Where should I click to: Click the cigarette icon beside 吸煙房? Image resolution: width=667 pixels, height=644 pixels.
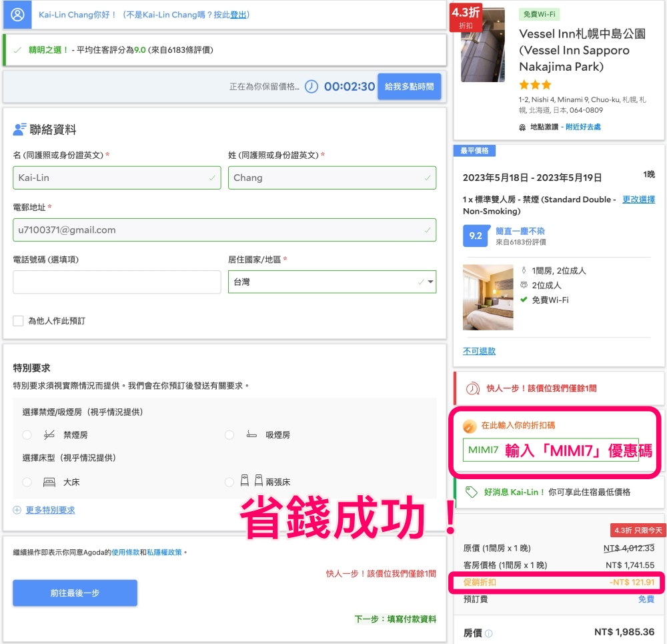click(252, 434)
